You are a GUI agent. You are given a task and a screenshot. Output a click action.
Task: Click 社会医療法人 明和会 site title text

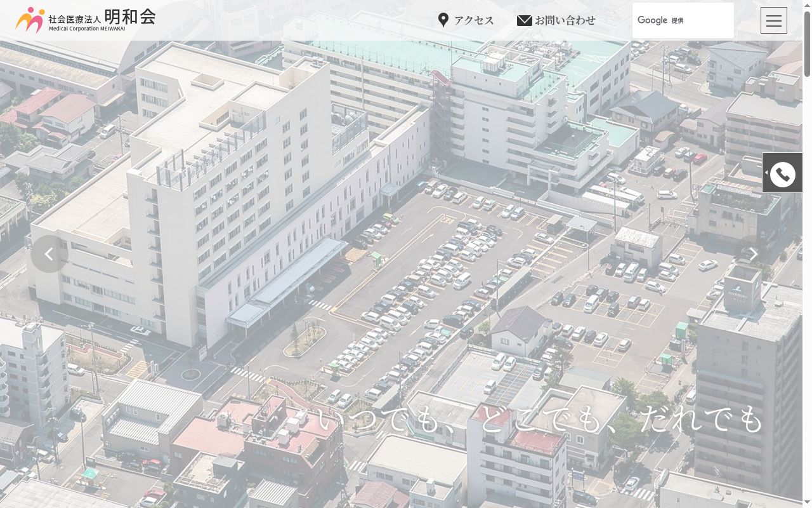pos(102,18)
